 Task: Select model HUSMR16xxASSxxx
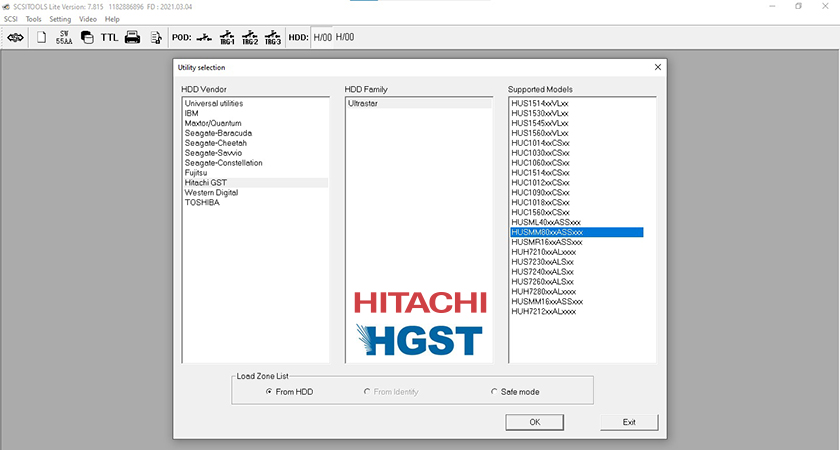[577, 242]
